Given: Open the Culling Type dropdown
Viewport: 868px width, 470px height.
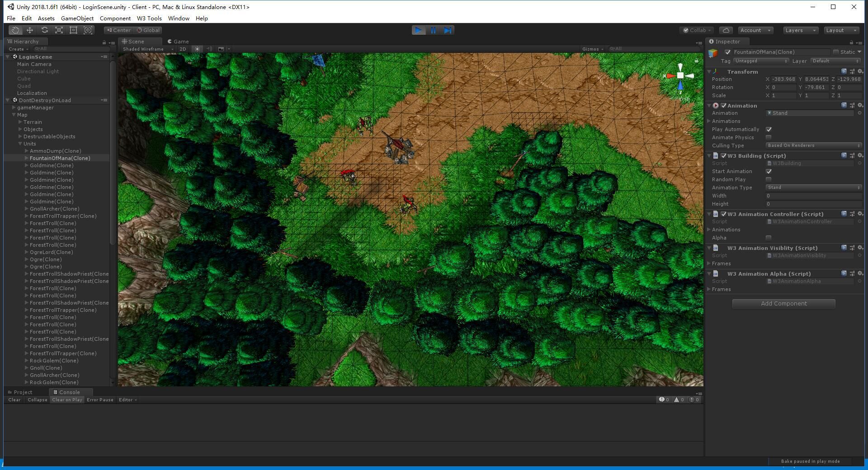Looking at the screenshot, I should click(813, 146).
